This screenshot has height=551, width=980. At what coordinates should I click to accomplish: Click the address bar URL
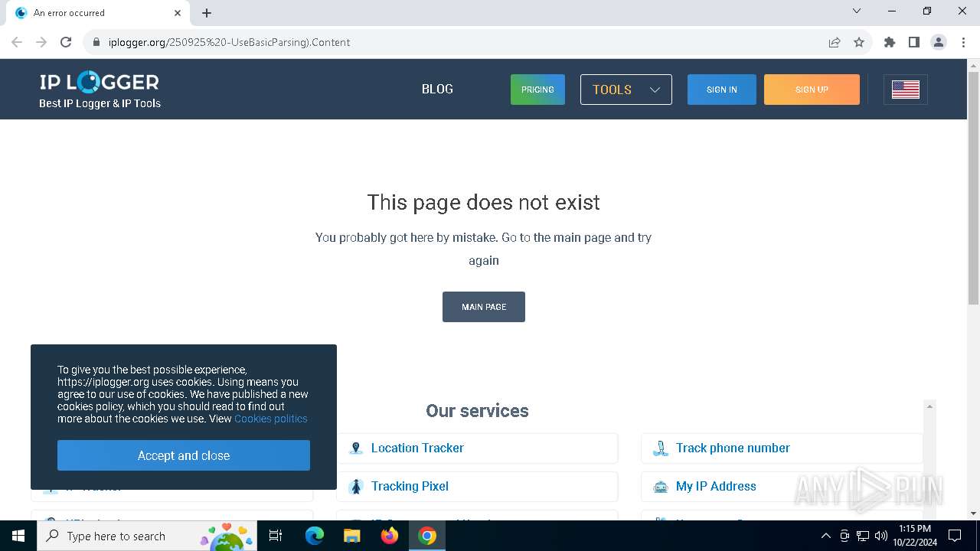[229, 42]
